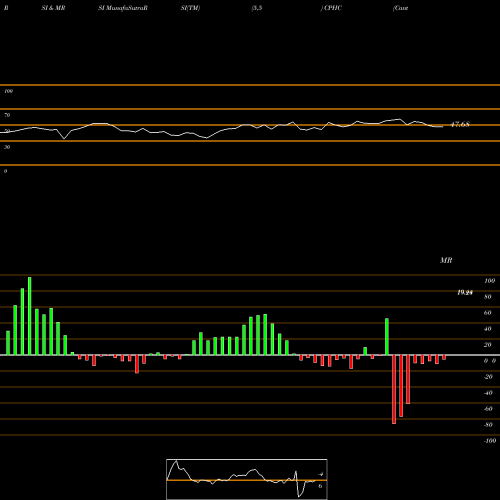The height and width of the screenshot is (500, 500).
Task: Click the MR axis label -20
Action: coord(488,377)
